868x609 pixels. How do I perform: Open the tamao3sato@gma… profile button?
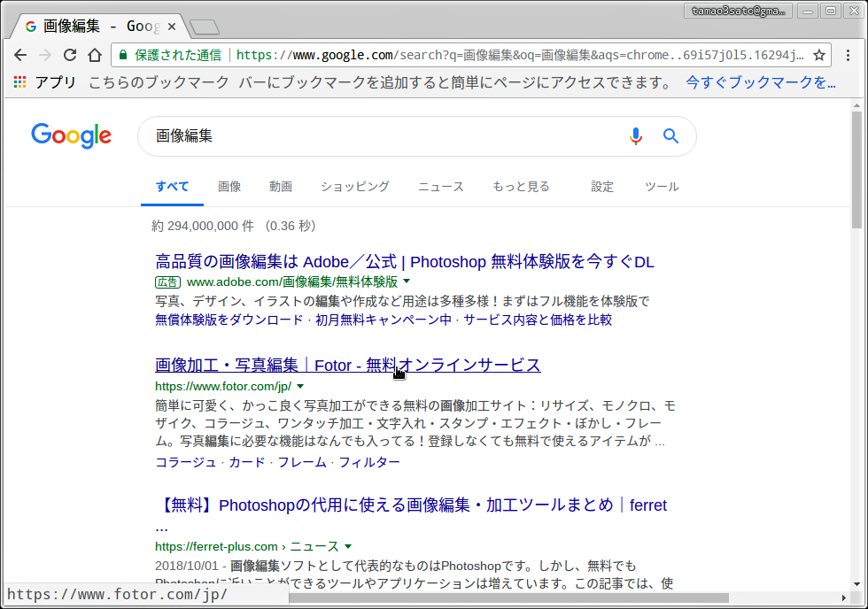[x=738, y=11]
